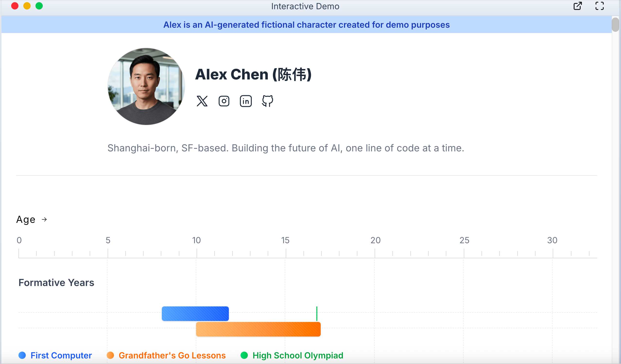Viewport: 621px width, 364px height.
Task: Click Alex Chen's profile photo
Action: (x=146, y=87)
